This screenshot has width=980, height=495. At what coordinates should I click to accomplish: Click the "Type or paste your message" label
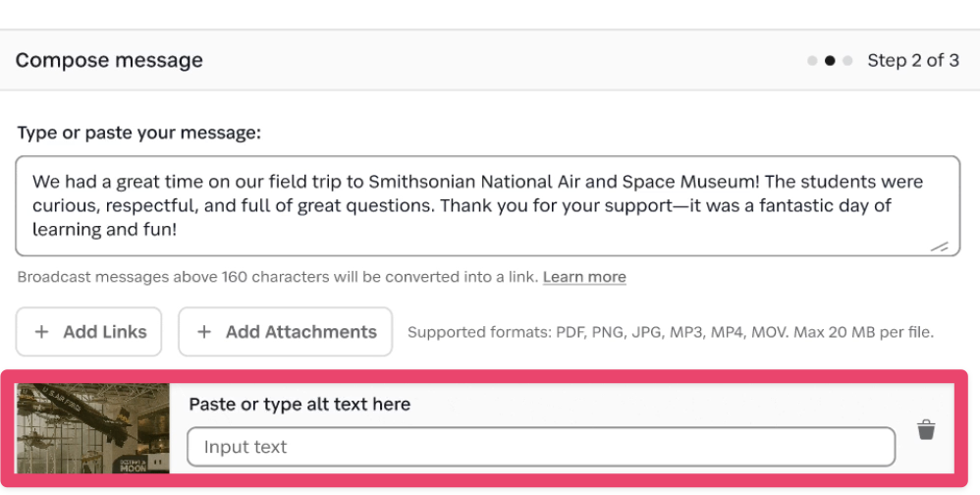(x=138, y=133)
